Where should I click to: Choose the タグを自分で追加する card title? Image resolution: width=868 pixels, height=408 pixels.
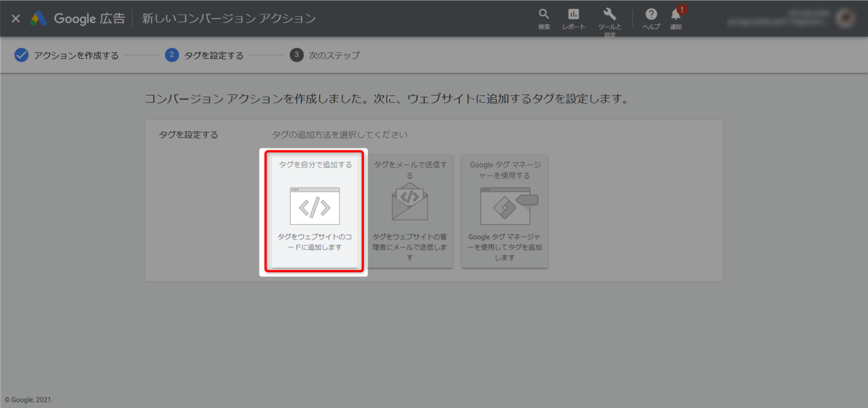[x=315, y=165]
